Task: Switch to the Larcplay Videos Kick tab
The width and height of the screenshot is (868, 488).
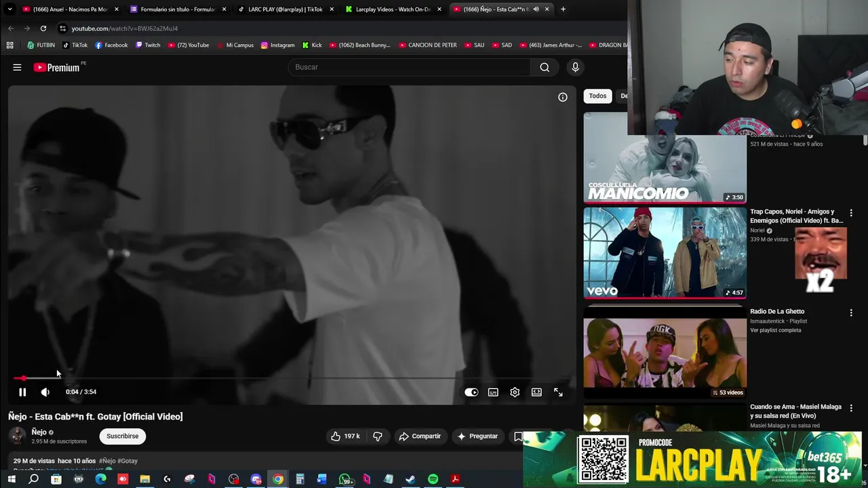Action: pyautogui.click(x=393, y=9)
